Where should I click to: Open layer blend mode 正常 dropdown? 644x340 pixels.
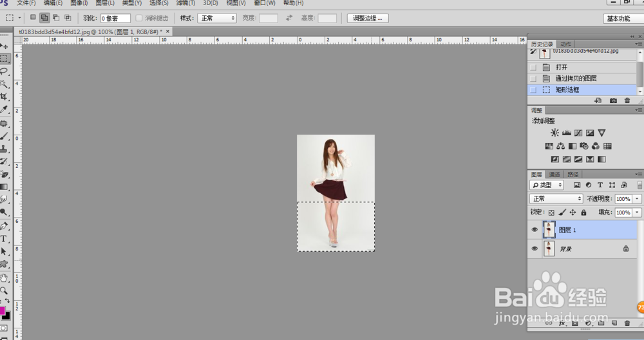[x=556, y=199]
